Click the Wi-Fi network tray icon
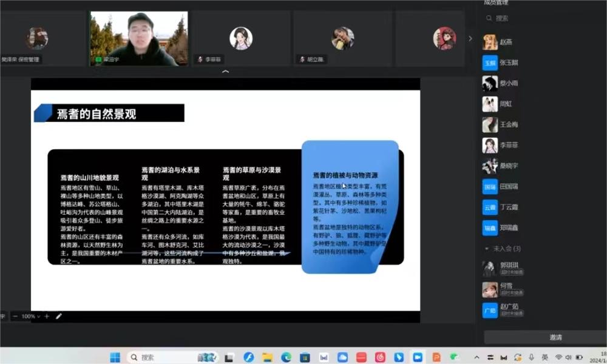Image resolution: width=607 pixels, height=364 pixels. click(558, 357)
